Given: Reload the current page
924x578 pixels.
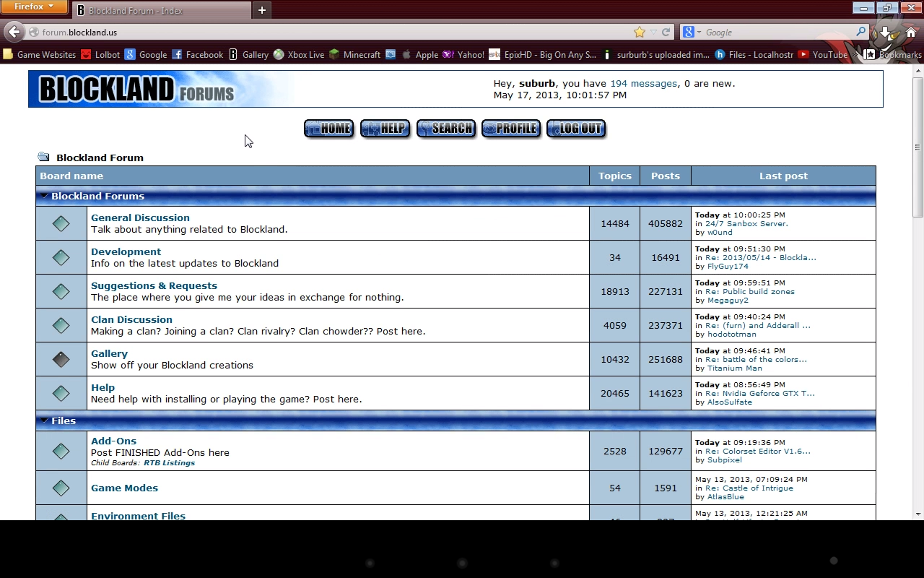Looking at the screenshot, I should click(x=666, y=33).
